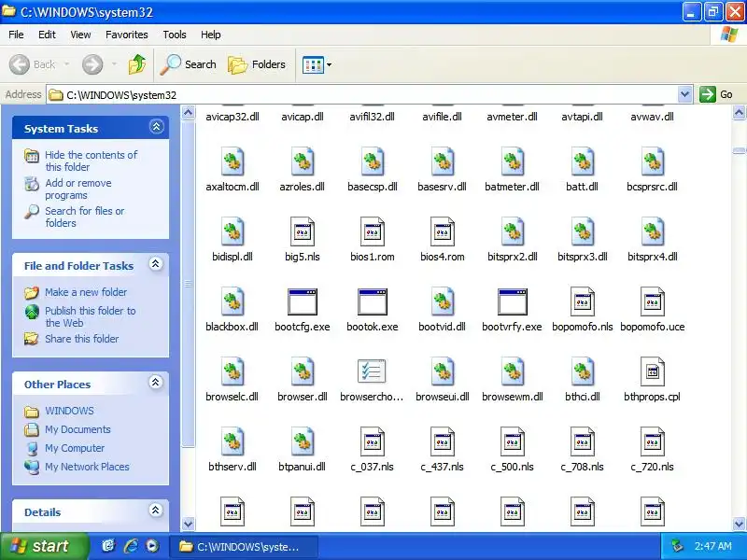Click the Up folder toolbar icon
This screenshot has width=747, height=560.
point(137,64)
